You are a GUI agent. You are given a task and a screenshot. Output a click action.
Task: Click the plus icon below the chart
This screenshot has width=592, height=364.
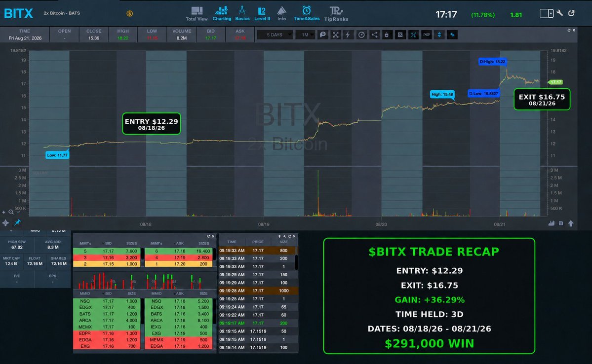[4, 212]
